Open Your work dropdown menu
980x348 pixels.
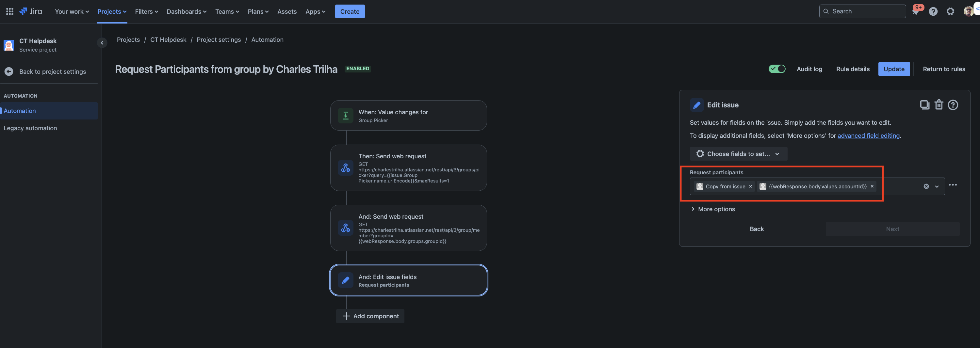click(72, 11)
